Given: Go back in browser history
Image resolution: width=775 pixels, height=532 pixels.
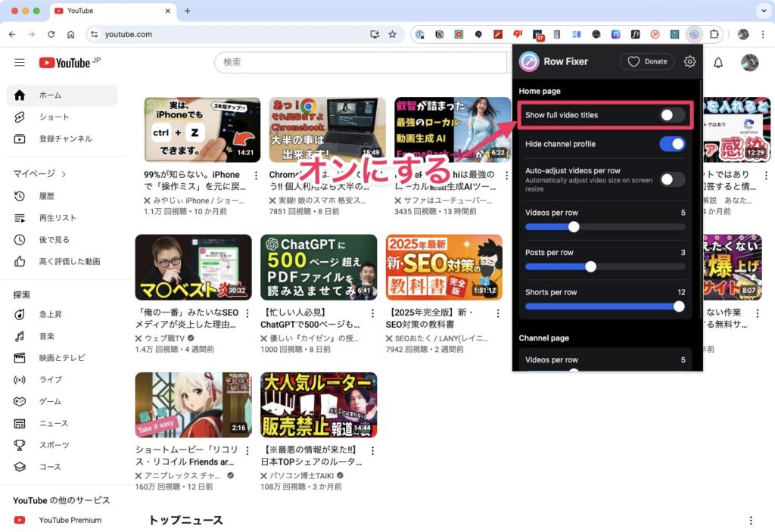Looking at the screenshot, I should pos(12,34).
